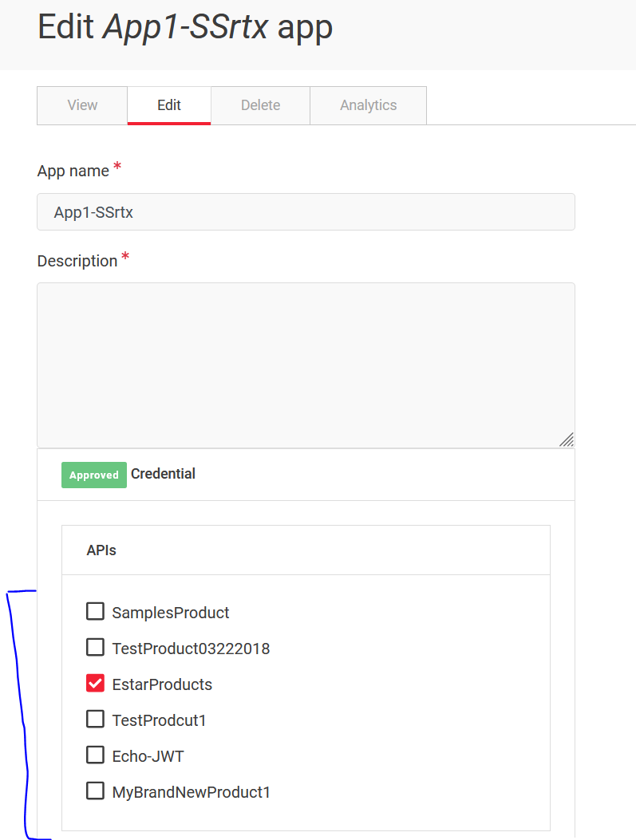Select the TestProdcut1 checkbox
Screen dimensions: 636x840
pos(95,719)
